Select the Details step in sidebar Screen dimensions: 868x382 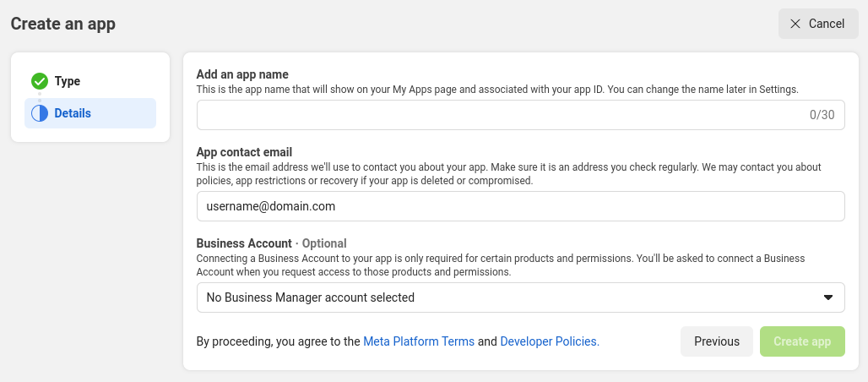pos(73,113)
